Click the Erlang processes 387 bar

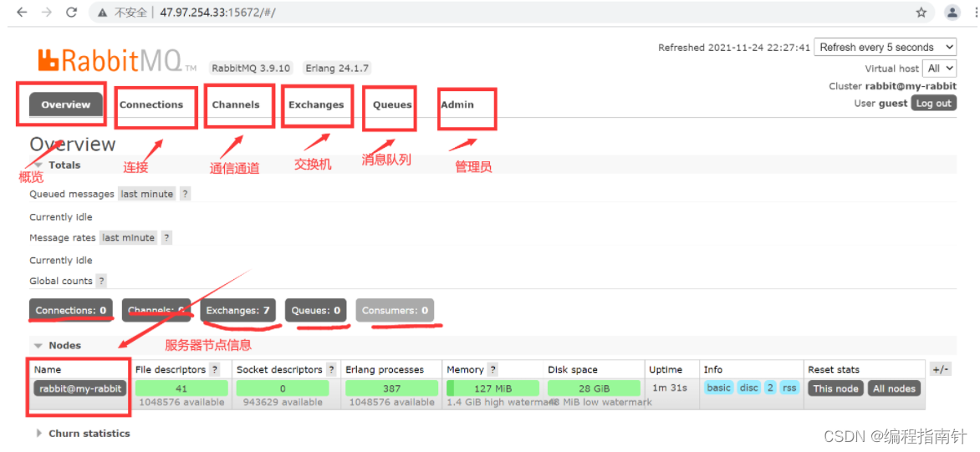tap(392, 389)
